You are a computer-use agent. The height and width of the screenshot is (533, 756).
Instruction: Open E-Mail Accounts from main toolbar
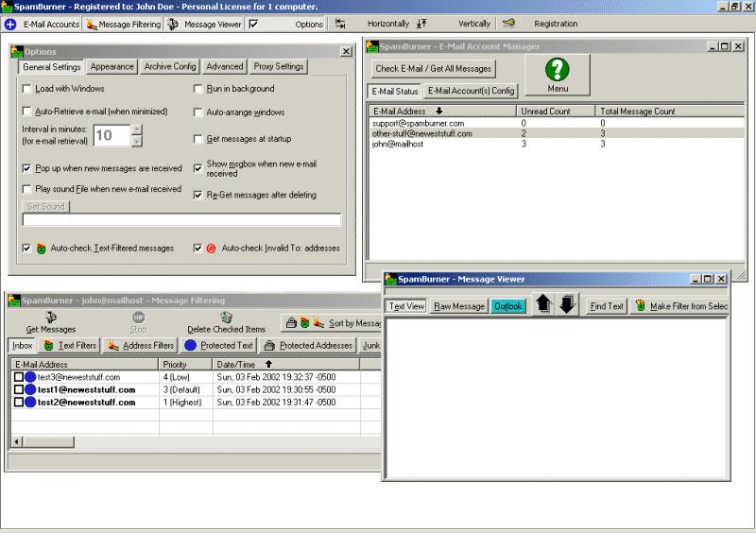point(42,25)
